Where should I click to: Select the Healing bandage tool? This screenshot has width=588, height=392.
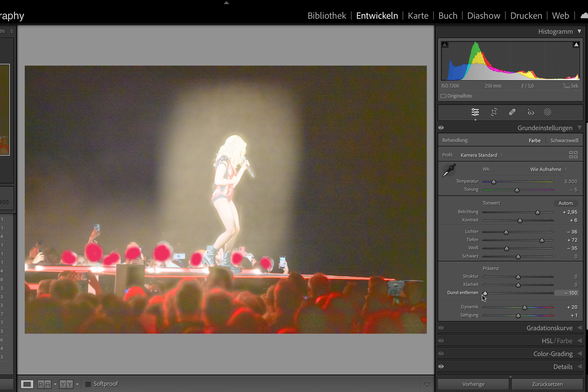[x=512, y=112]
